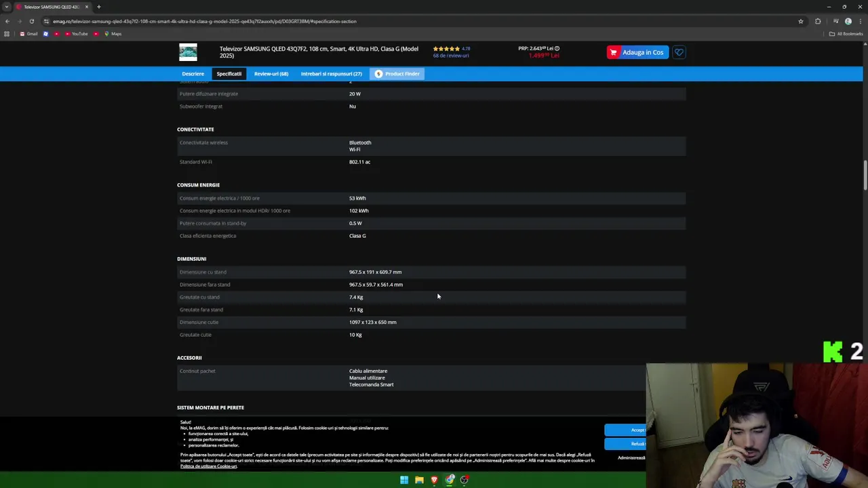Open the Maps bookmark
868x488 pixels.
[113, 34]
